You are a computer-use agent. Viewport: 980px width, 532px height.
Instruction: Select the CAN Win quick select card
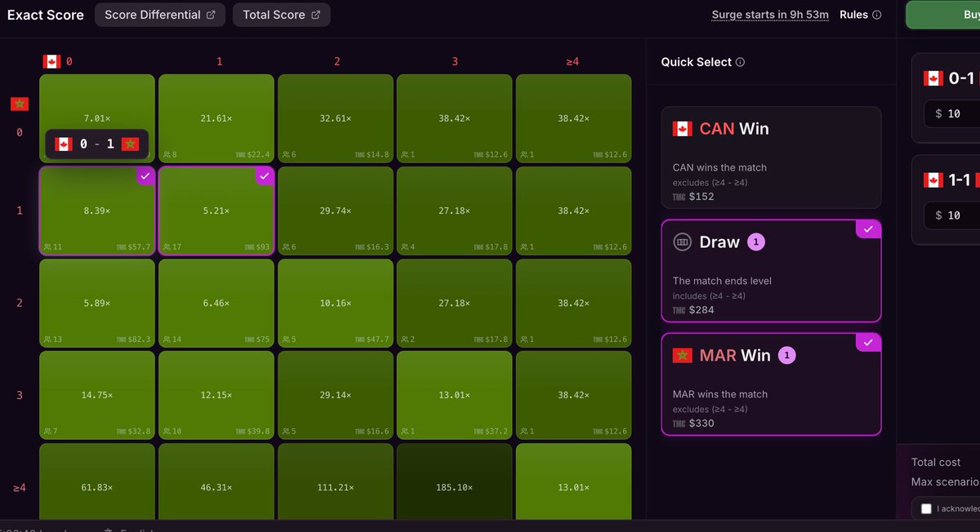(771, 157)
